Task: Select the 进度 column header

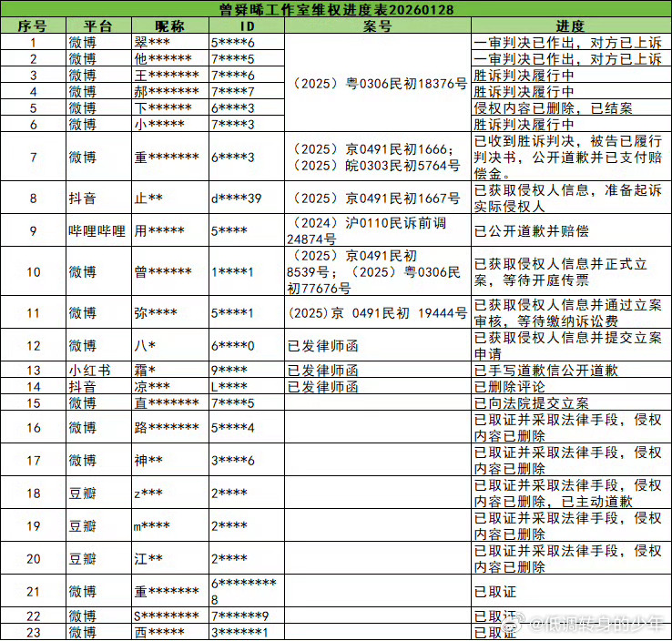Action: [571, 26]
